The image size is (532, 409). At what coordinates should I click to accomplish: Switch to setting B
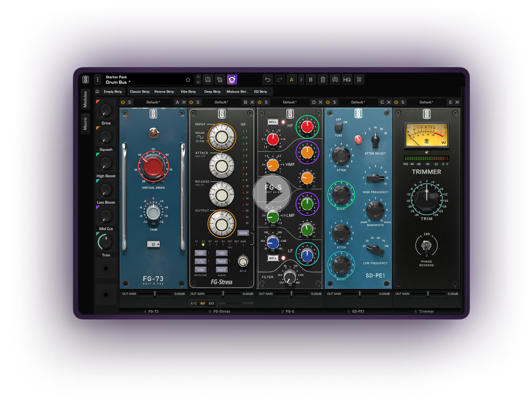pyautogui.click(x=311, y=80)
